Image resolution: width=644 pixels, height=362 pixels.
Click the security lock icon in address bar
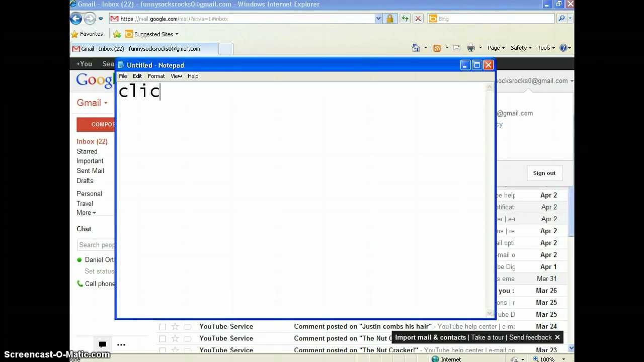click(389, 19)
